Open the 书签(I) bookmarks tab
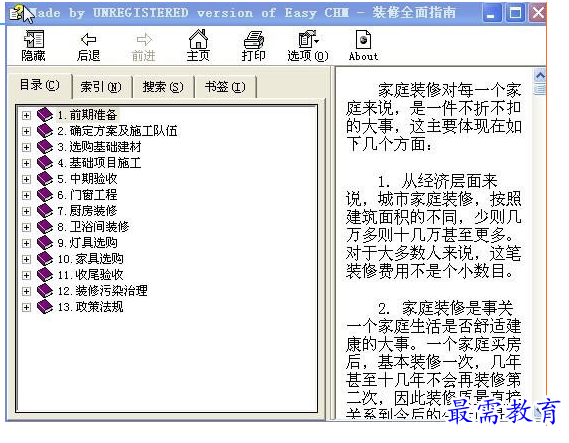Viewport: 569px width, 443px height. click(225, 87)
